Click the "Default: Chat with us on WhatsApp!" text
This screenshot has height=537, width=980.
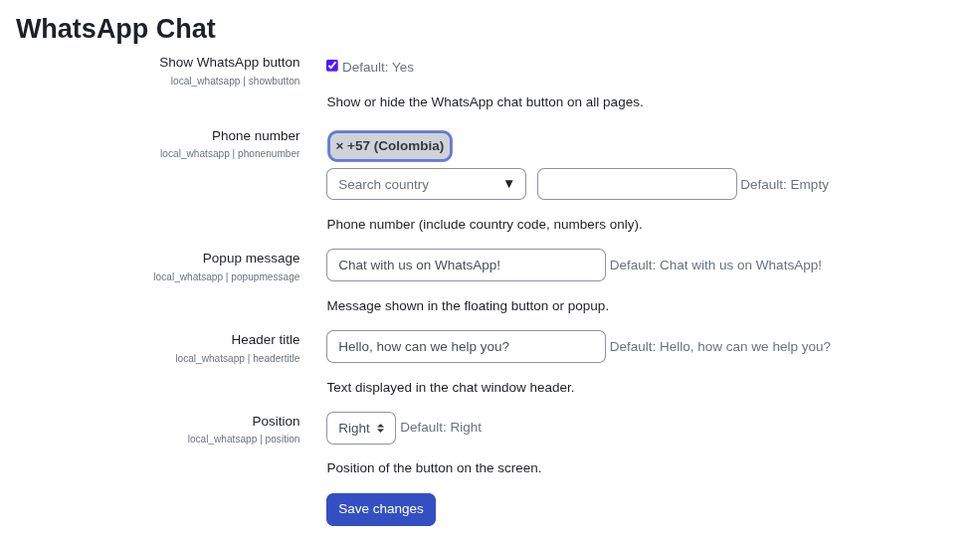(715, 266)
